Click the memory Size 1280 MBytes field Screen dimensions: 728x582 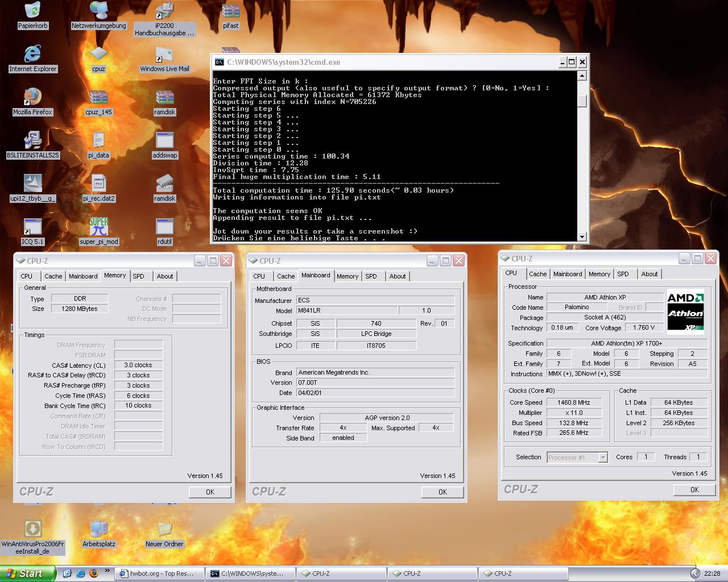tap(80, 309)
